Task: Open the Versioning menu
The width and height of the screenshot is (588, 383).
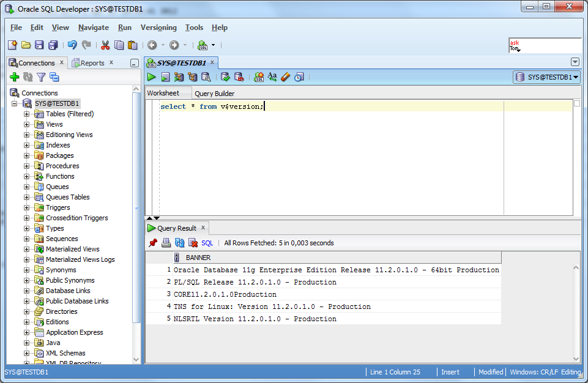Action: coord(158,28)
